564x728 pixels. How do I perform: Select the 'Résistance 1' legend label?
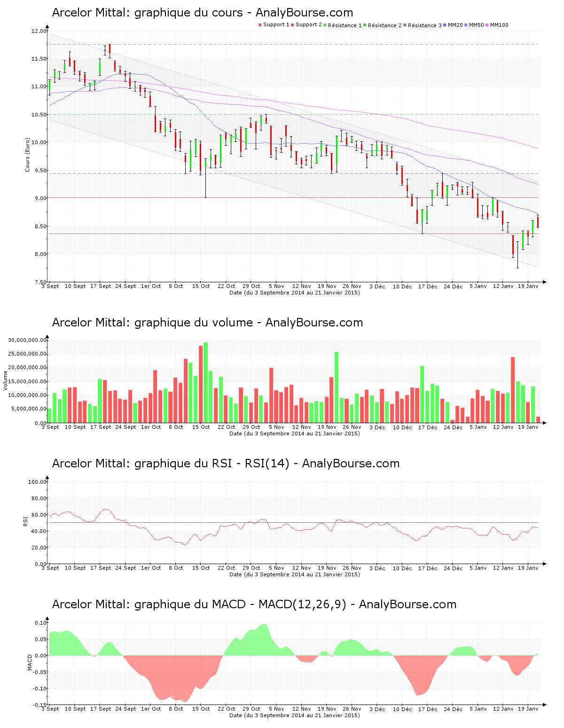tap(345, 25)
